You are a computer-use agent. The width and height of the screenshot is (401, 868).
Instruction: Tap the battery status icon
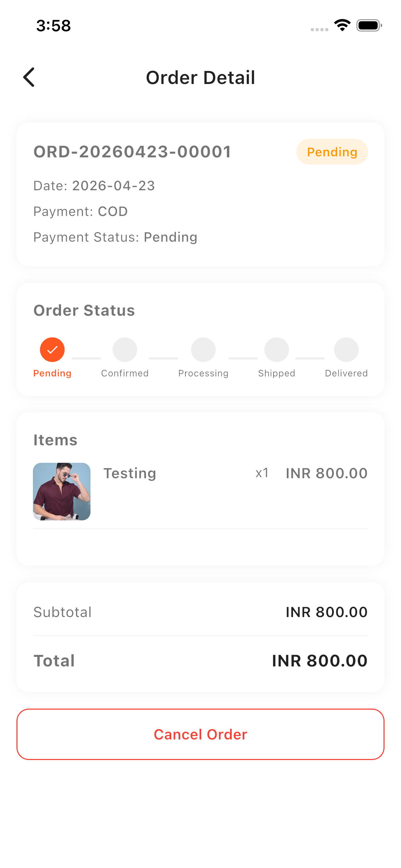pyautogui.click(x=369, y=25)
